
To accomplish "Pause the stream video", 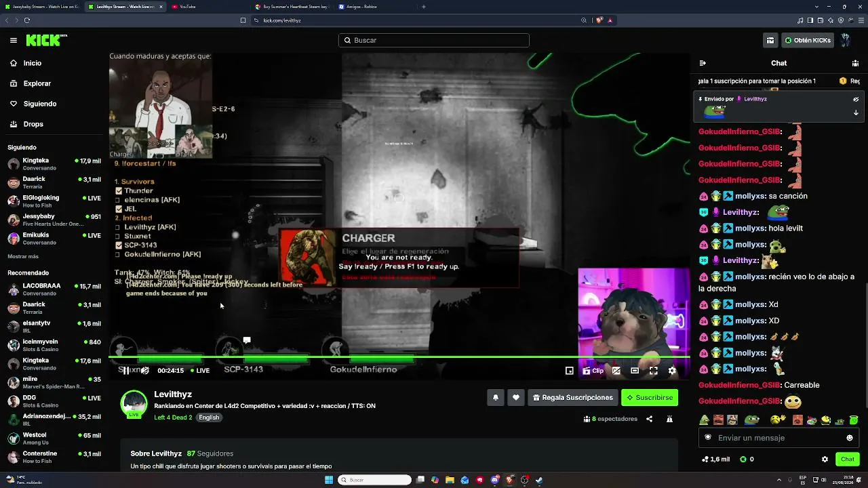I will pyautogui.click(x=125, y=371).
